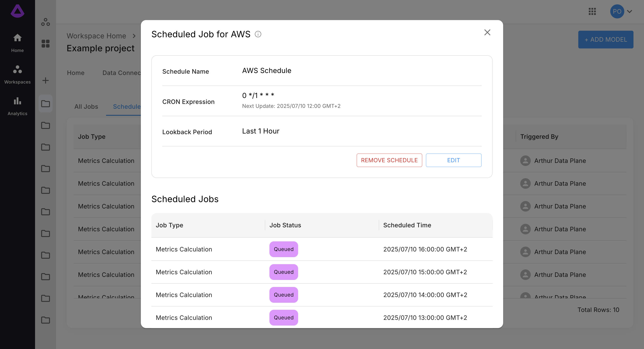
Task: Switch to the Home tab
Action: click(76, 73)
